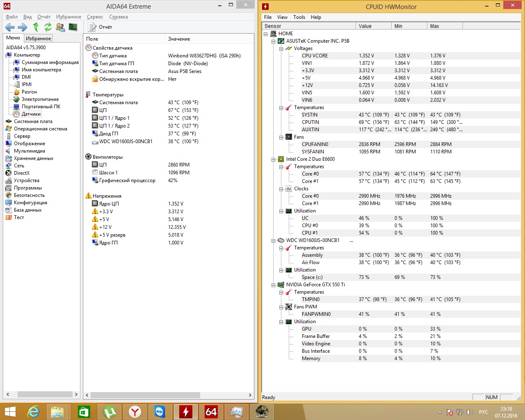The height and width of the screenshot is (420, 525).
Task: Select Суммарная информация tree item
Action: pos(50,62)
